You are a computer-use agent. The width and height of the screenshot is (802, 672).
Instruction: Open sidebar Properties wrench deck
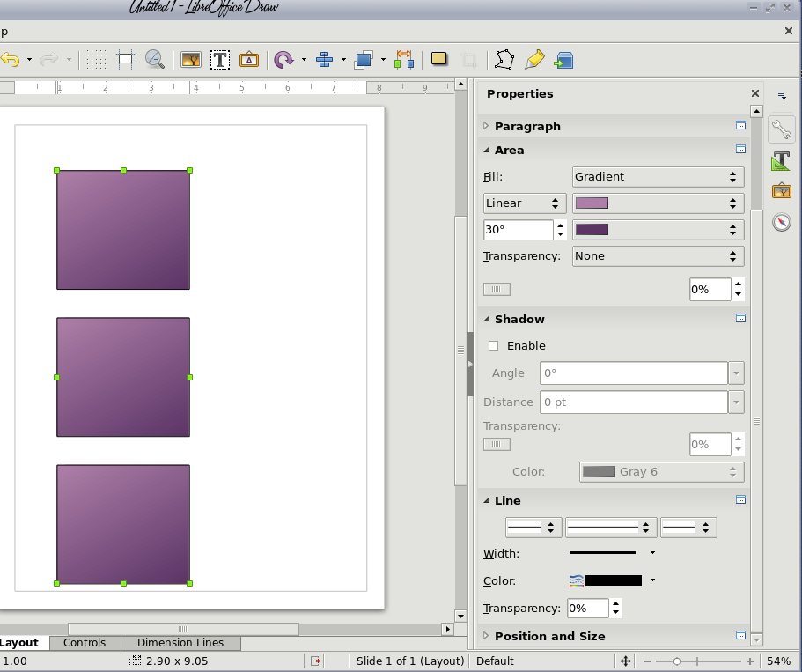pyautogui.click(x=781, y=129)
